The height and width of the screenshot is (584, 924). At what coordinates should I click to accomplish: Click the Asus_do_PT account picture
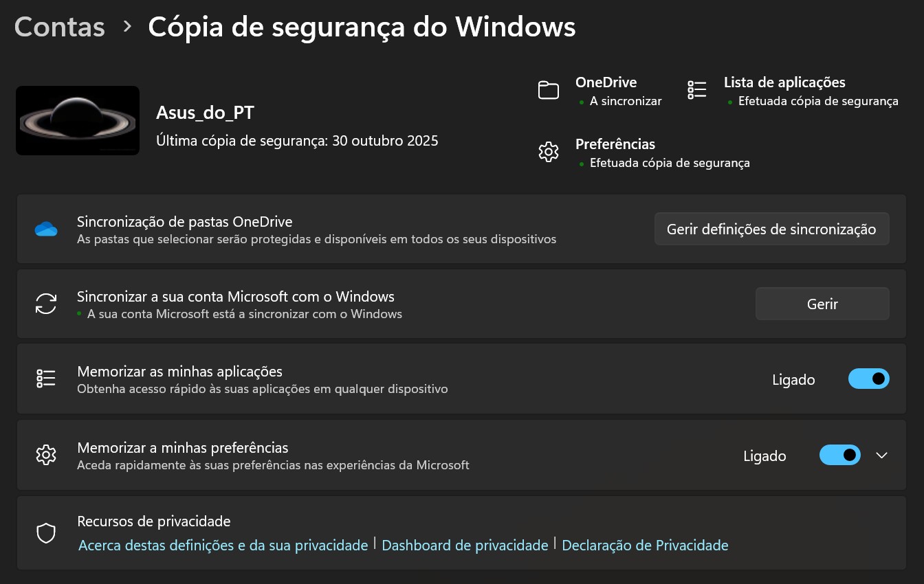click(77, 120)
